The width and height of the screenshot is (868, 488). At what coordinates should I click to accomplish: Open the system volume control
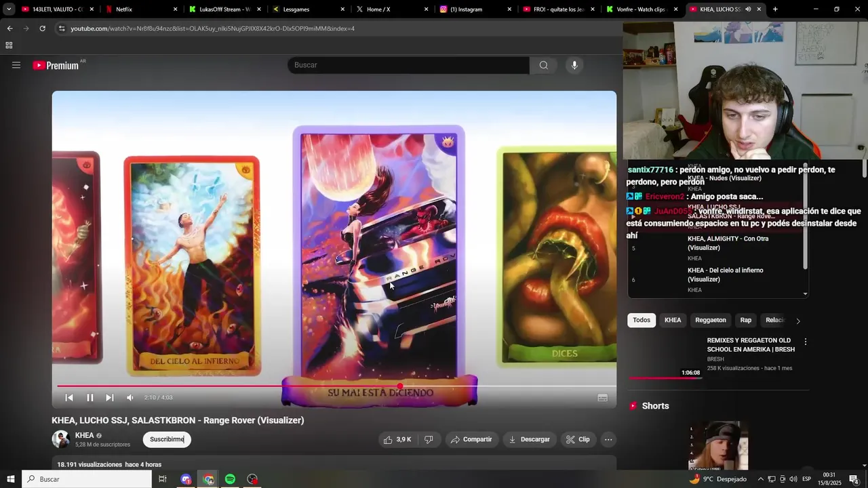pos(793,479)
